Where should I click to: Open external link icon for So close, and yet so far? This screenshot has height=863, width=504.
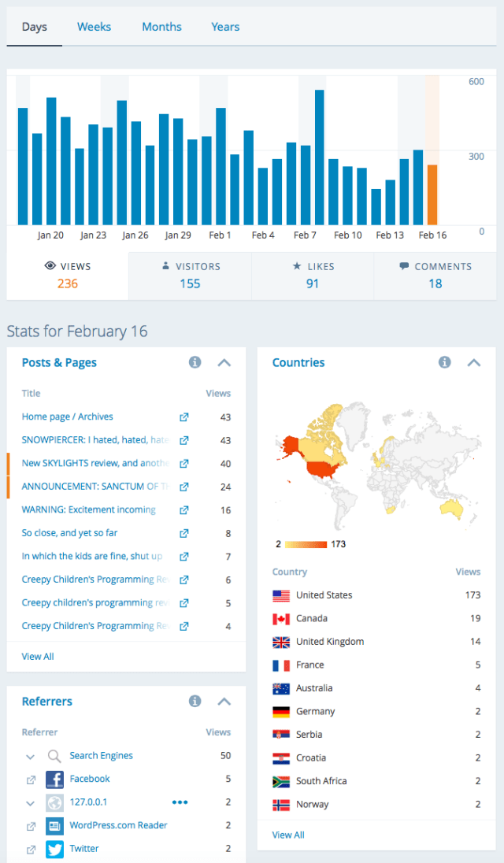184,533
